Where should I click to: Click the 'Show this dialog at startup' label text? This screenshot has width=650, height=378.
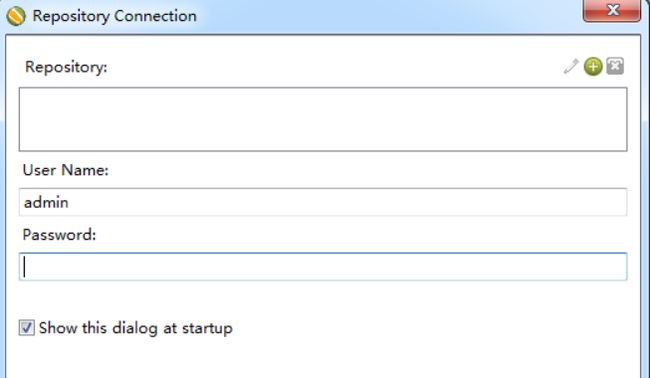136,328
